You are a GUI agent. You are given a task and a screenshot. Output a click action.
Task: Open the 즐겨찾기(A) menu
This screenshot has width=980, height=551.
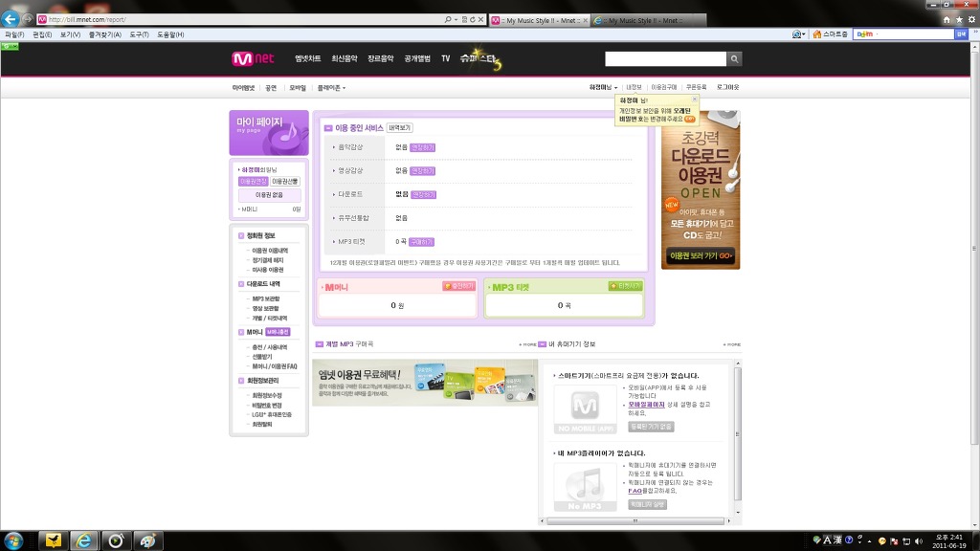[x=104, y=34]
